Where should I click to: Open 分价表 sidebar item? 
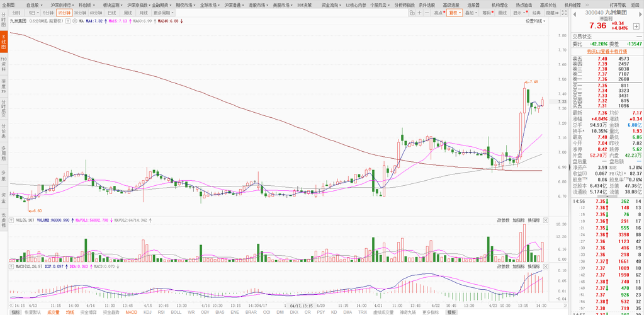(4, 131)
